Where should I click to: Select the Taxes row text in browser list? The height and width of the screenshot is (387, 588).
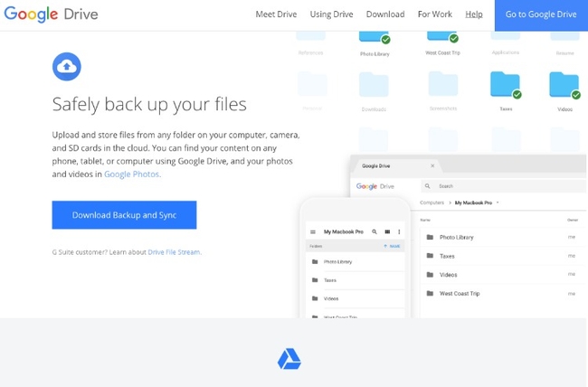pos(447,256)
